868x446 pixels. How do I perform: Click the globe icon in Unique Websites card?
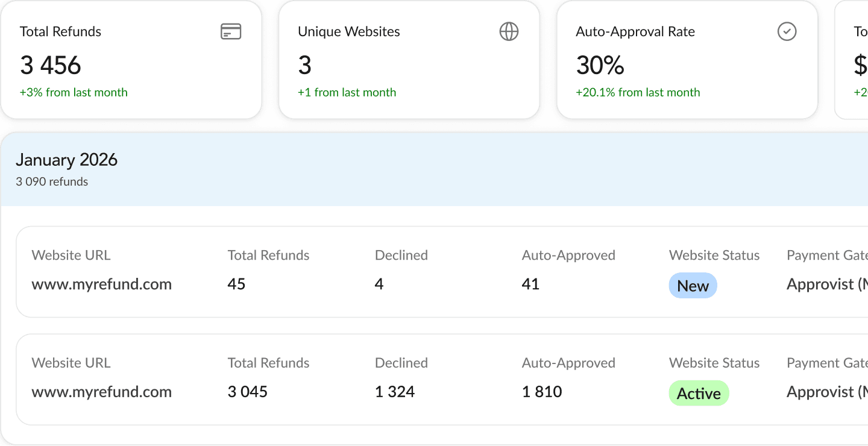(509, 31)
